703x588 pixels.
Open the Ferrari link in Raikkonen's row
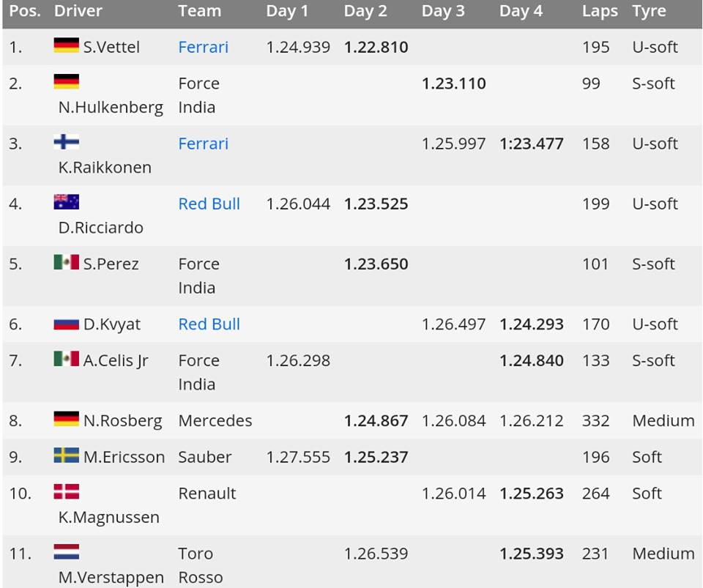[x=203, y=144]
